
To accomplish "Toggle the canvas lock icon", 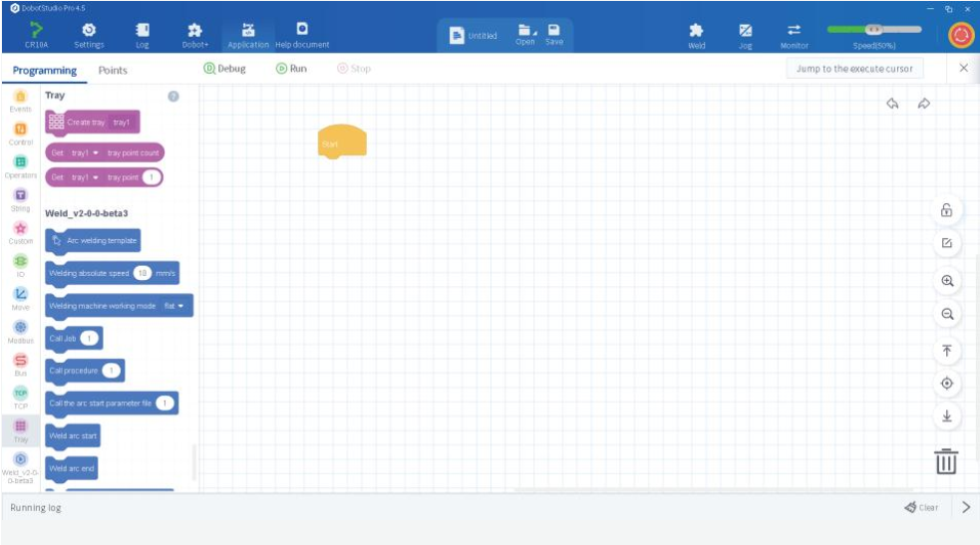I will point(947,210).
